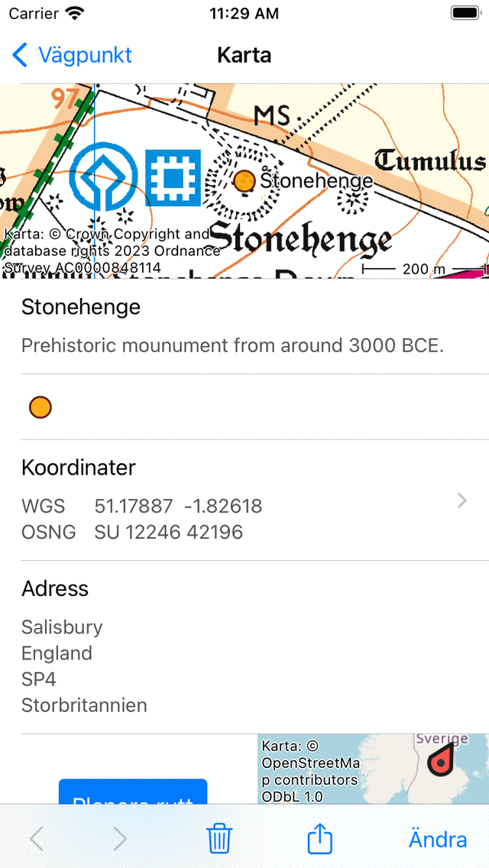Go to previous waypoint arrow
Viewport: 489px width, 868px height.
[x=36, y=838]
